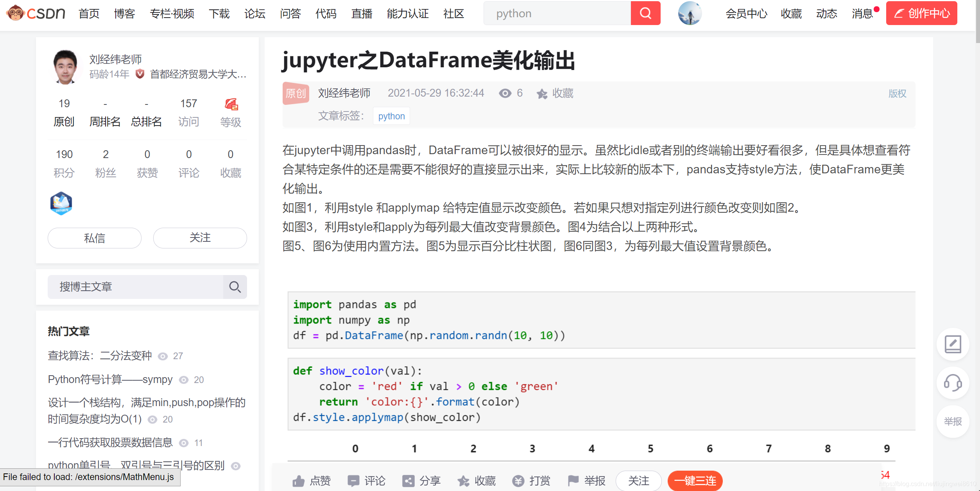Click the 消息 notification item with red dot
The image size is (980, 491).
(x=862, y=13)
